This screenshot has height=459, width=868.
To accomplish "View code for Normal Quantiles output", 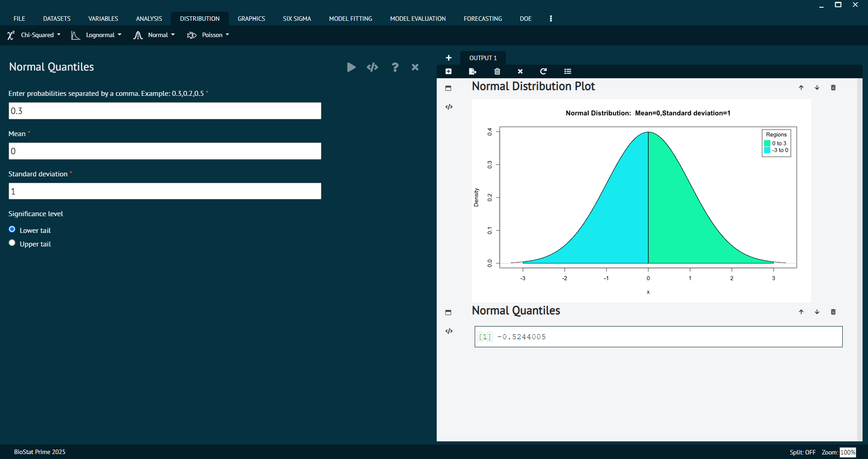I will click(x=449, y=331).
